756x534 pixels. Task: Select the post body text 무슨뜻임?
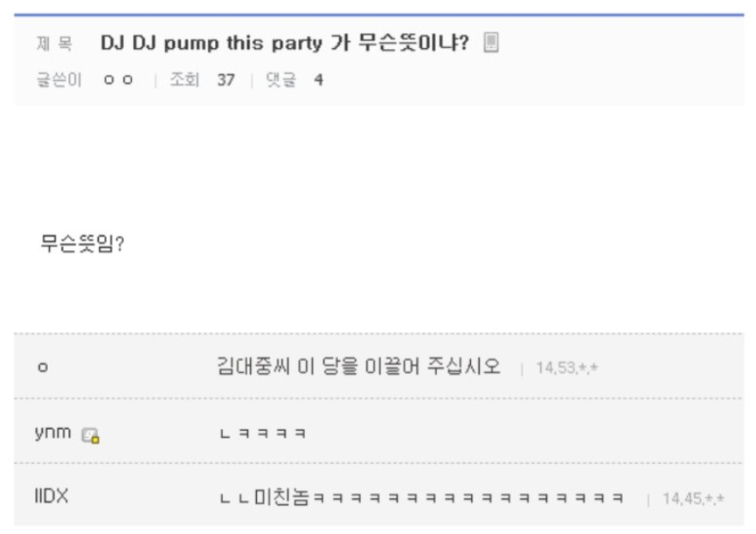(x=82, y=243)
